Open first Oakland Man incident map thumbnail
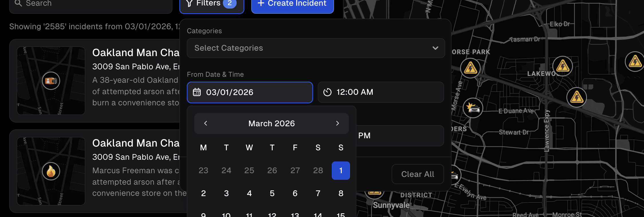 point(51,81)
